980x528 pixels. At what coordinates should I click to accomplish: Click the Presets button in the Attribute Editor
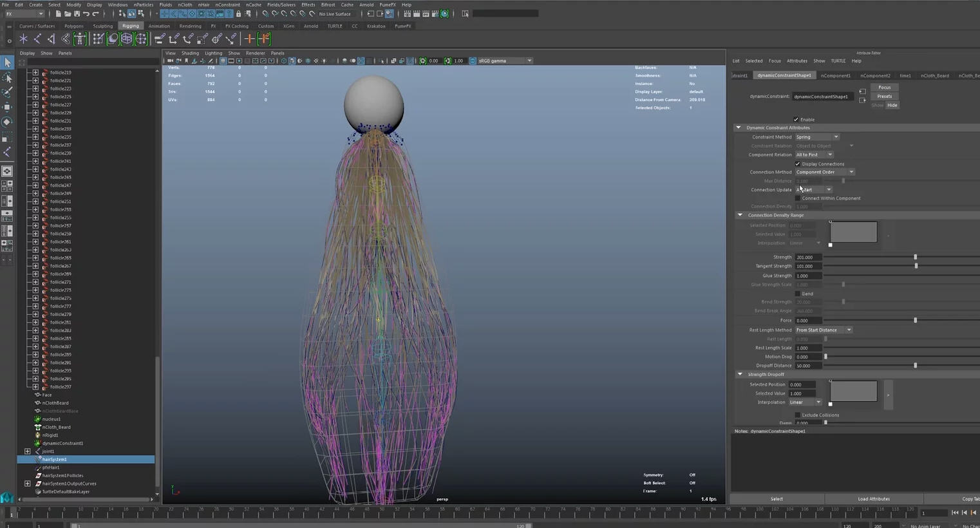pos(884,96)
